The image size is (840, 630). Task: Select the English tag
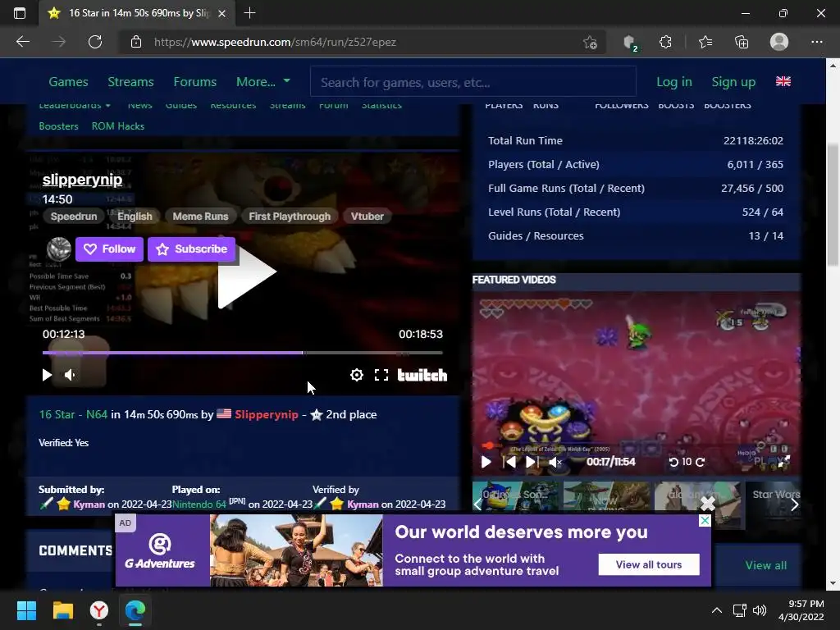coord(135,217)
